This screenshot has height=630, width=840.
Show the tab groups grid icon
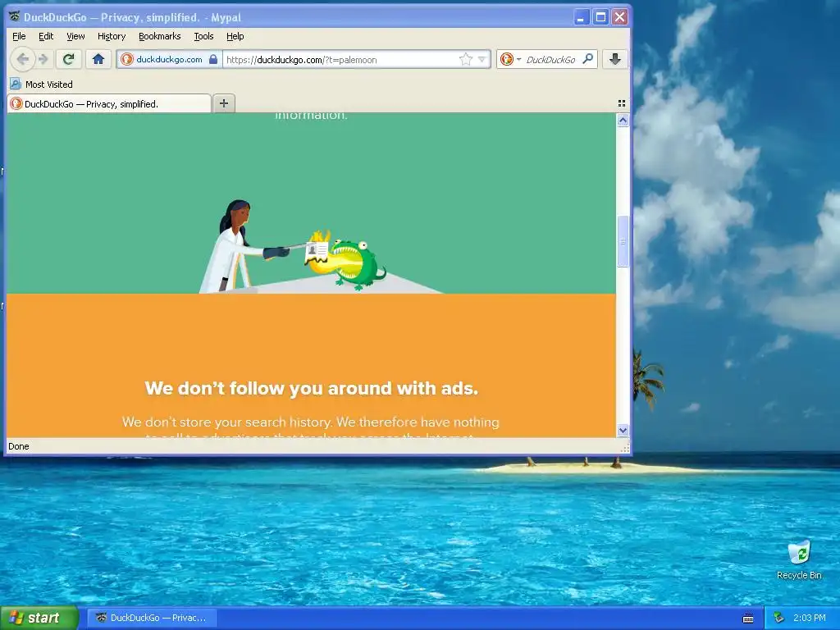pyautogui.click(x=622, y=103)
